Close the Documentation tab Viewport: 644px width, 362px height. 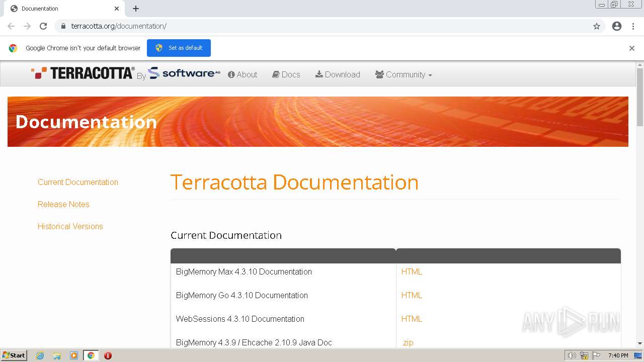pyautogui.click(x=117, y=9)
